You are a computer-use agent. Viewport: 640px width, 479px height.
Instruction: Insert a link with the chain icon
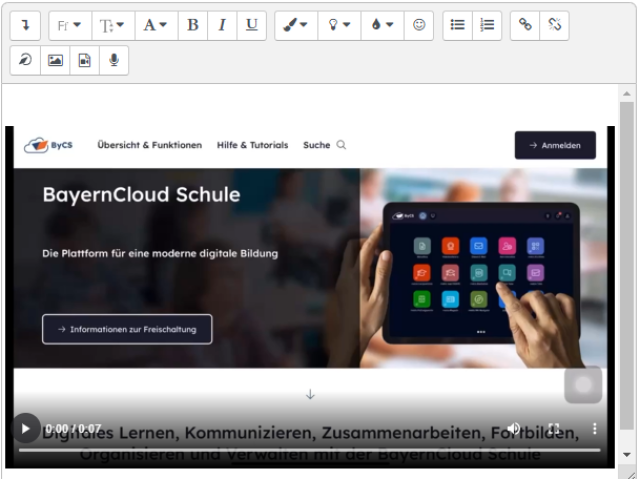point(525,26)
